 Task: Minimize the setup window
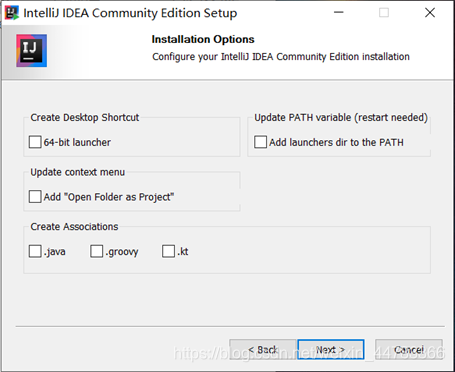tap(339, 13)
